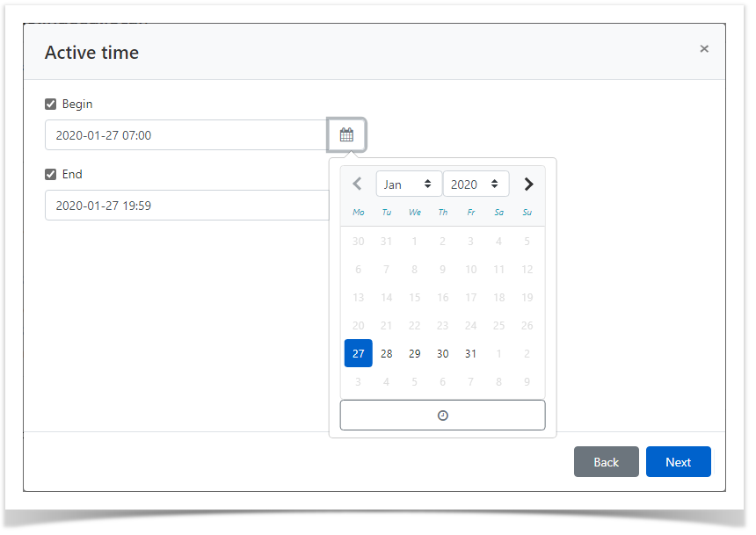Image resolution: width=756 pixels, height=535 pixels.
Task: Disable the End checkbox
Action: tap(51, 174)
